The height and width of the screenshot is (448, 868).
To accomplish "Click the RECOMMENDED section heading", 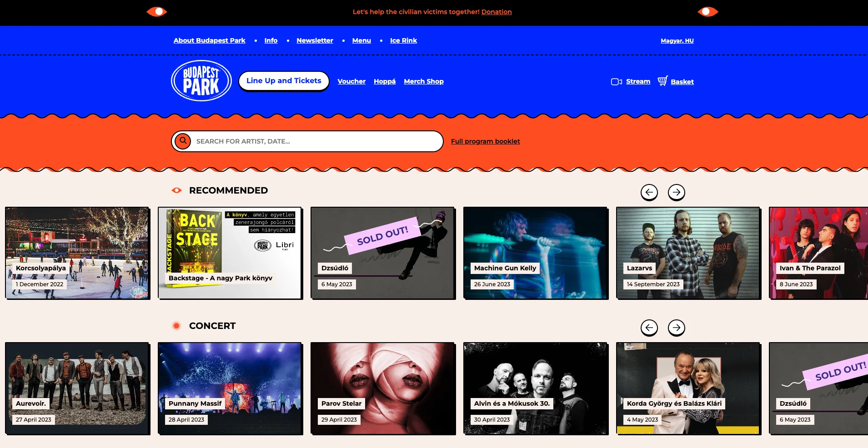I will [x=228, y=190].
